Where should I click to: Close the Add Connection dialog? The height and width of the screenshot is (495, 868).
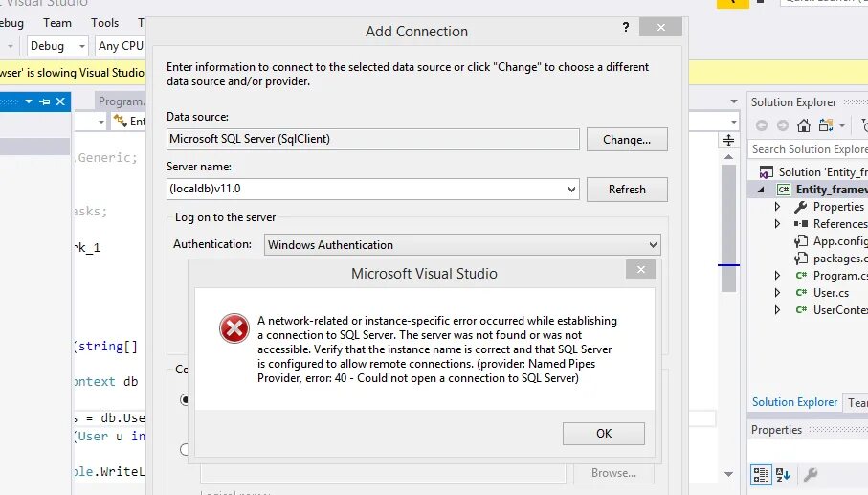660,27
